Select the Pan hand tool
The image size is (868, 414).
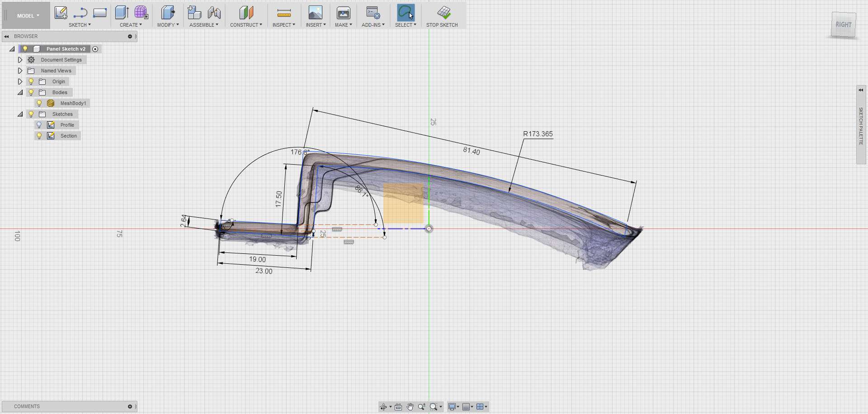(x=410, y=407)
